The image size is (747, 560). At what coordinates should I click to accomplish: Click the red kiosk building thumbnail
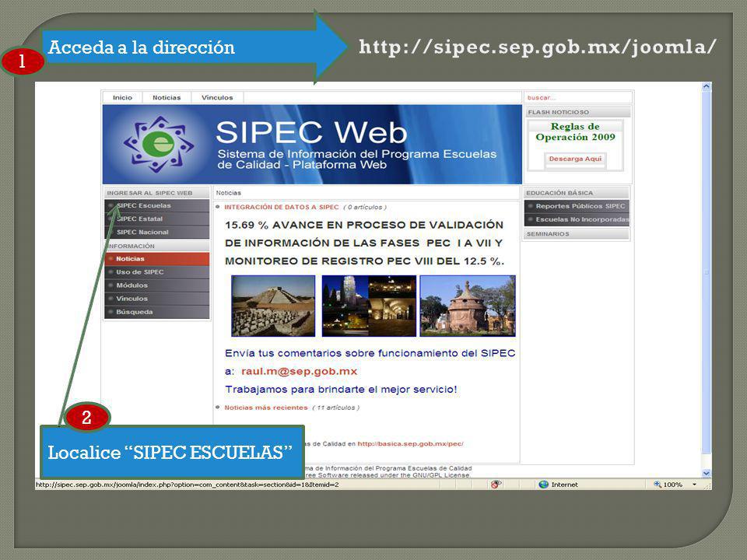[468, 306]
